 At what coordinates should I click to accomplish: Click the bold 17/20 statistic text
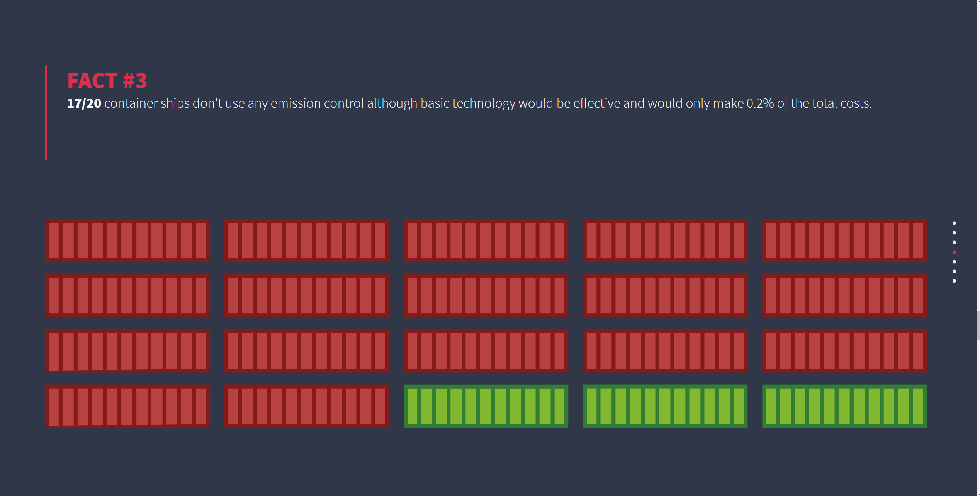tap(84, 103)
